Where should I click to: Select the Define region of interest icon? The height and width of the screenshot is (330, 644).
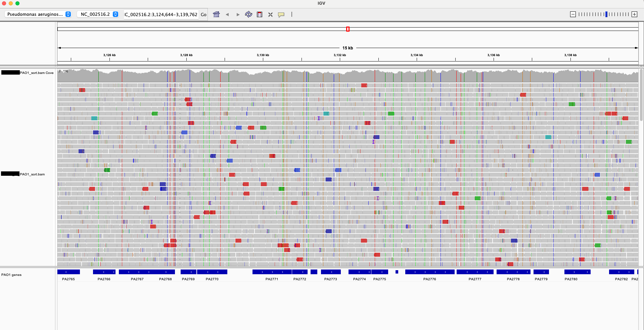tap(260, 14)
